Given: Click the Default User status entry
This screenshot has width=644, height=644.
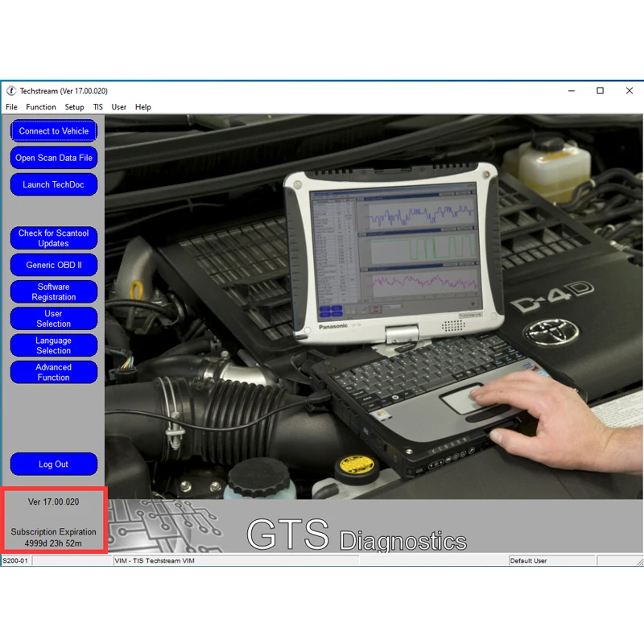Looking at the screenshot, I should 528,560.
